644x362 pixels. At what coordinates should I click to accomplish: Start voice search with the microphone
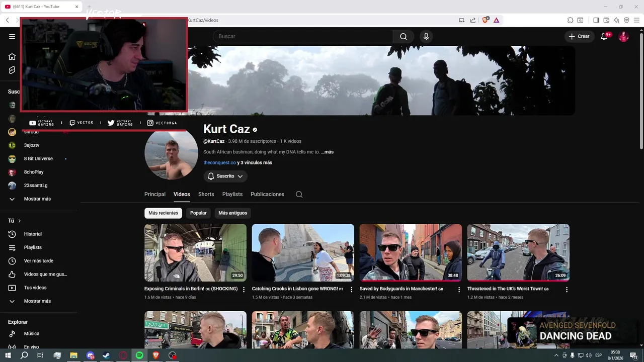(x=426, y=36)
